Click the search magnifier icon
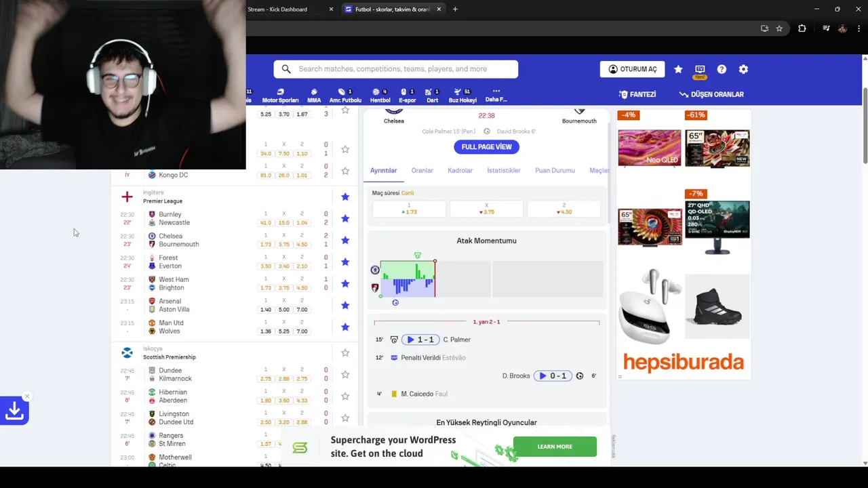The width and height of the screenshot is (868, 488). (x=286, y=69)
